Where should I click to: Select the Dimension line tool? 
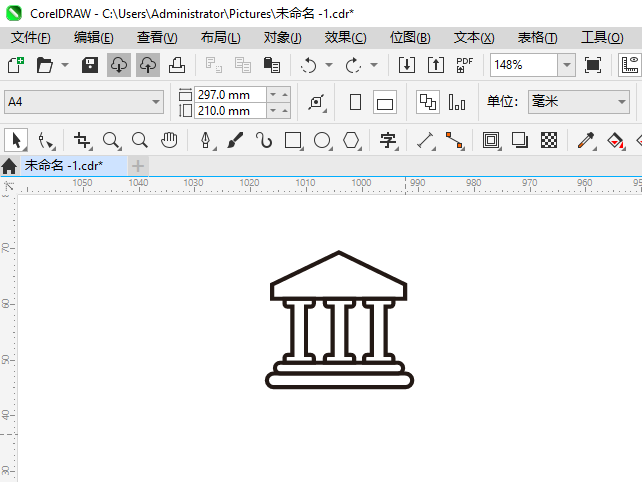click(x=425, y=140)
